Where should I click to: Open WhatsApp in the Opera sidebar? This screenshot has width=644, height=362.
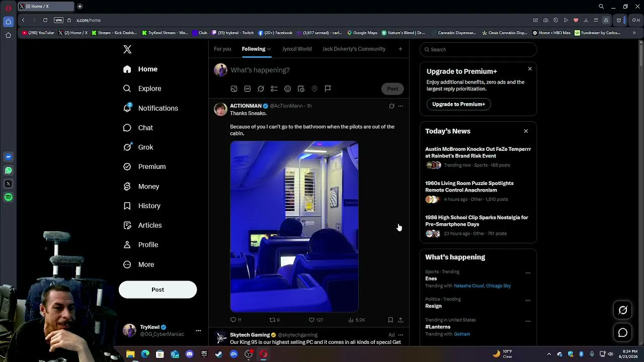pyautogui.click(x=8, y=170)
